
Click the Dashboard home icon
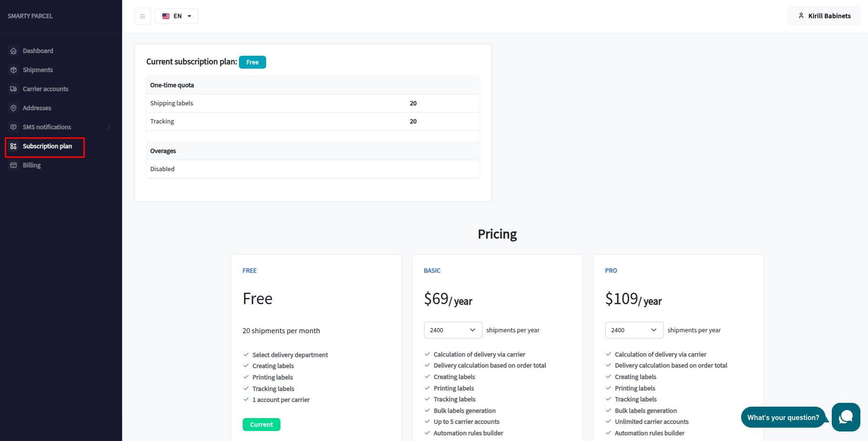click(x=13, y=51)
